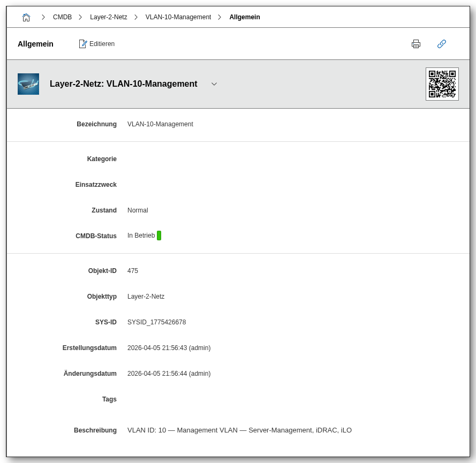Select VLAN-10-Management breadcrumb item

tap(178, 17)
